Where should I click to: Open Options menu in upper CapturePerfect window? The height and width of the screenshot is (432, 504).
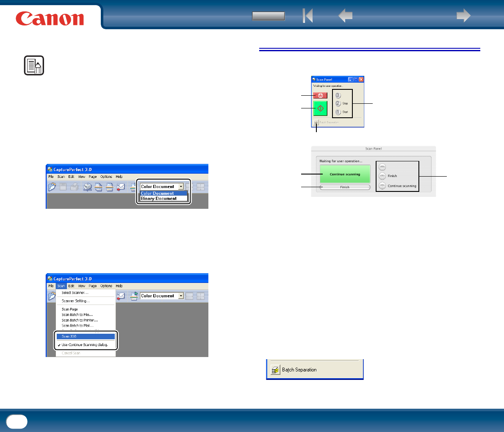coord(106,177)
